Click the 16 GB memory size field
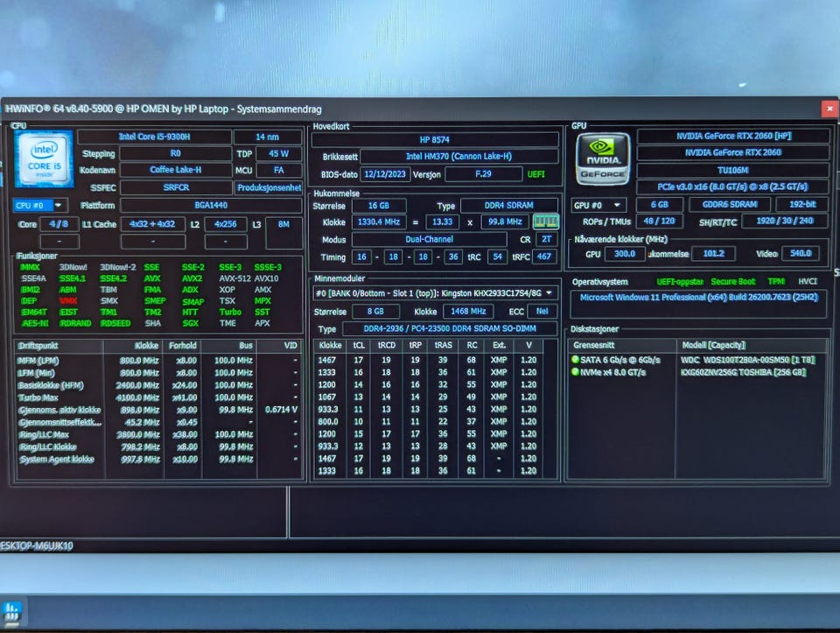The height and width of the screenshot is (633, 840). click(x=379, y=206)
